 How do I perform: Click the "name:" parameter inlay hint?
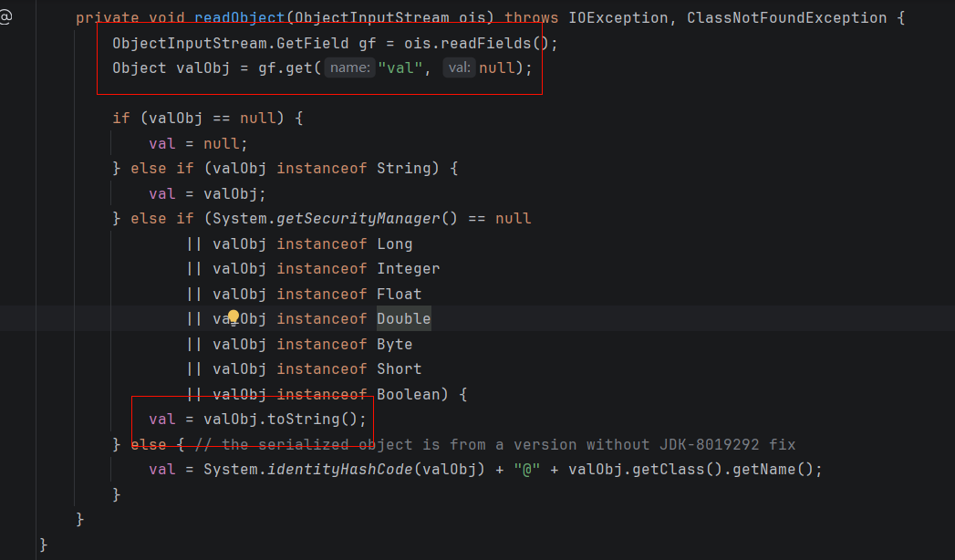[350, 67]
